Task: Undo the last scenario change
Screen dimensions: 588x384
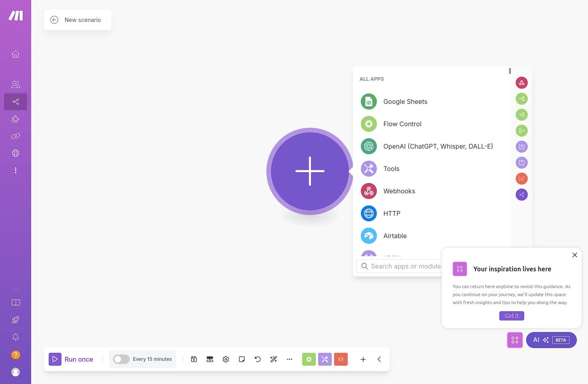Action: point(257,359)
